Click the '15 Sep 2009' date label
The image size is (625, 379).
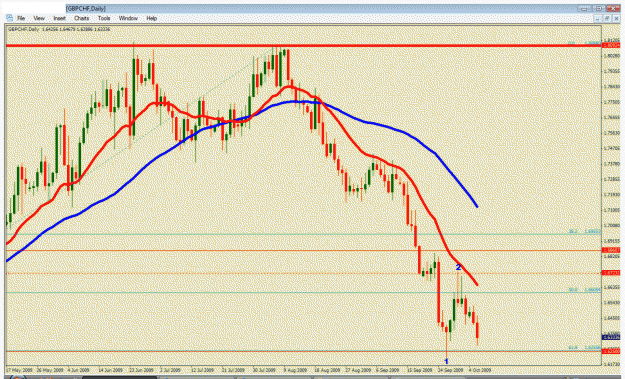[x=419, y=370]
